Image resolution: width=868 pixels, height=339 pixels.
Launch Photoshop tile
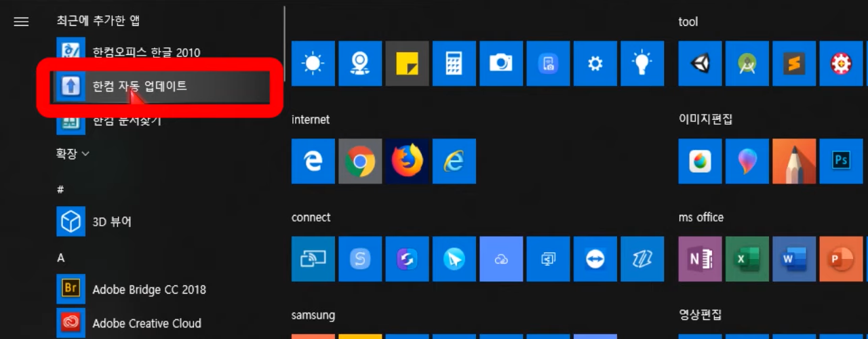click(x=841, y=161)
